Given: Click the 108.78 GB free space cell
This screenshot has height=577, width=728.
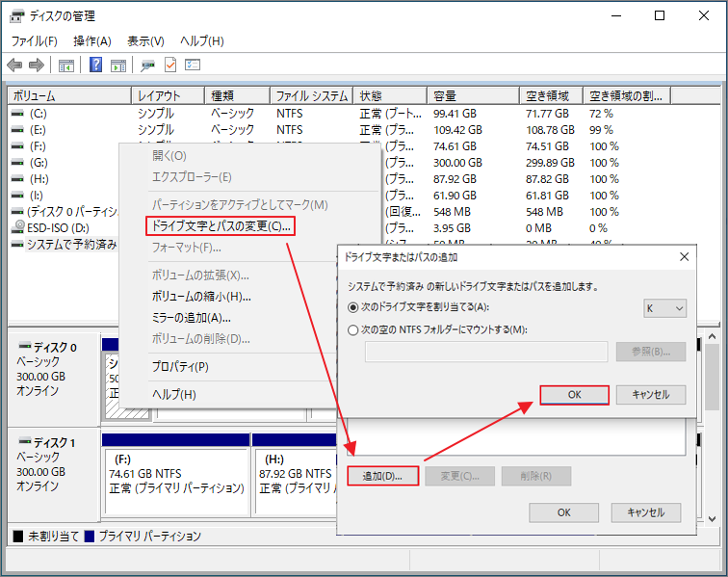Looking at the screenshot, I should (x=550, y=130).
